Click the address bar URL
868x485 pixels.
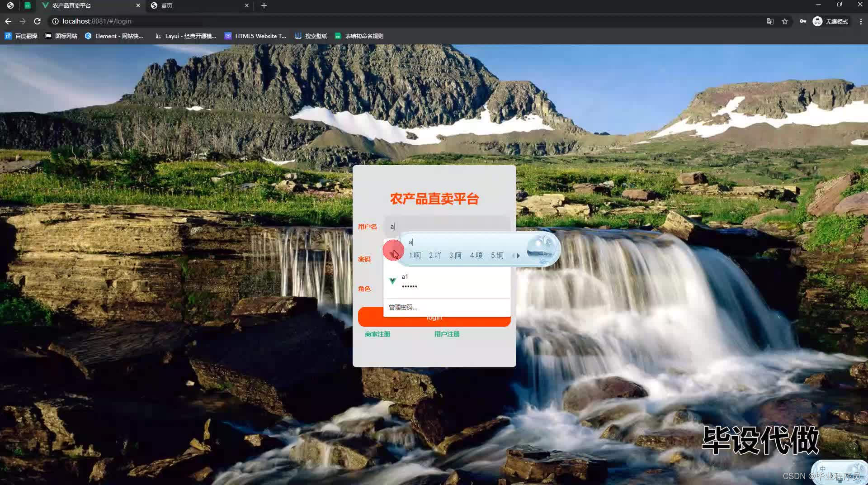pos(97,21)
